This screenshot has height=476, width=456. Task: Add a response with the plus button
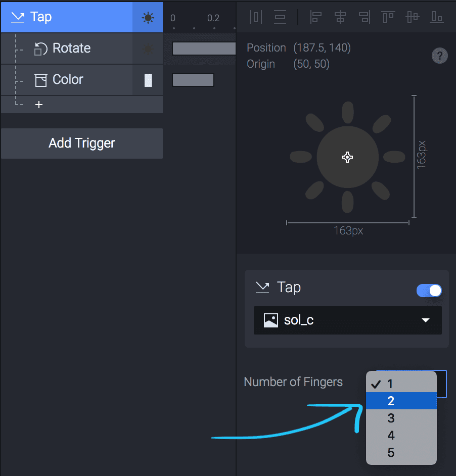39,105
